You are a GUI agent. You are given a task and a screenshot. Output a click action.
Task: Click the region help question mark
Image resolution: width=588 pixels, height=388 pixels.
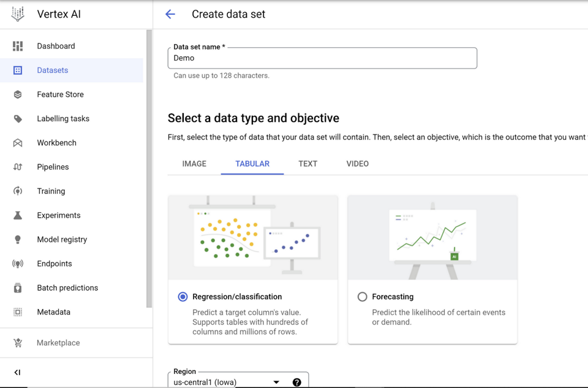(296, 382)
